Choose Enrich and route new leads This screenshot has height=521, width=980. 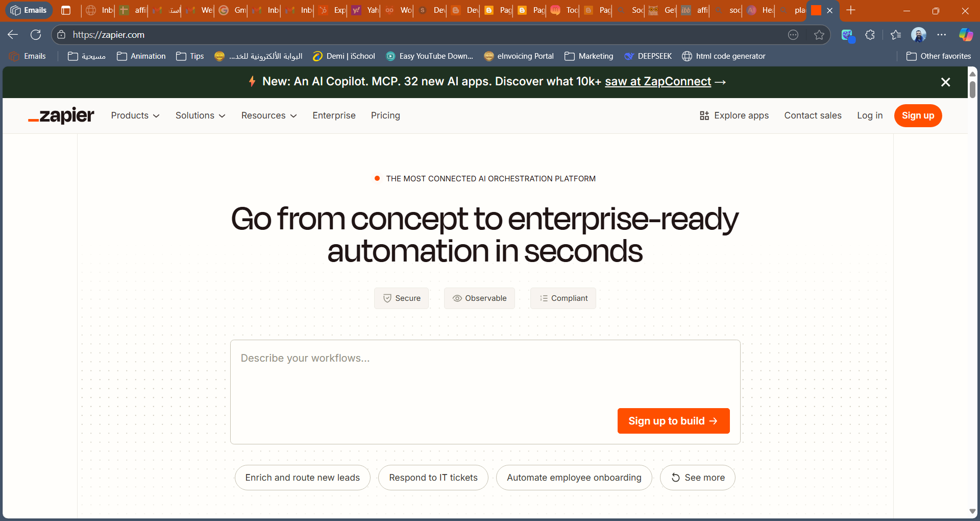tap(303, 478)
